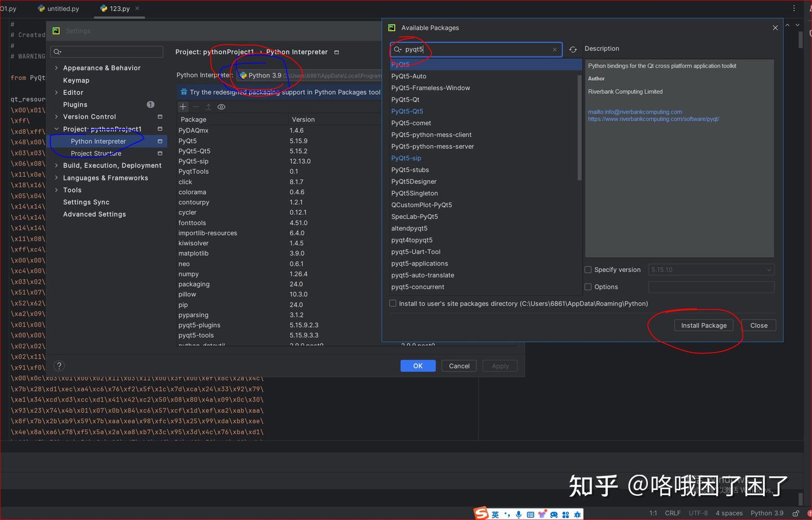Collapse the Project: pythonProject1 tree node
The height and width of the screenshot is (520, 812).
56,129
